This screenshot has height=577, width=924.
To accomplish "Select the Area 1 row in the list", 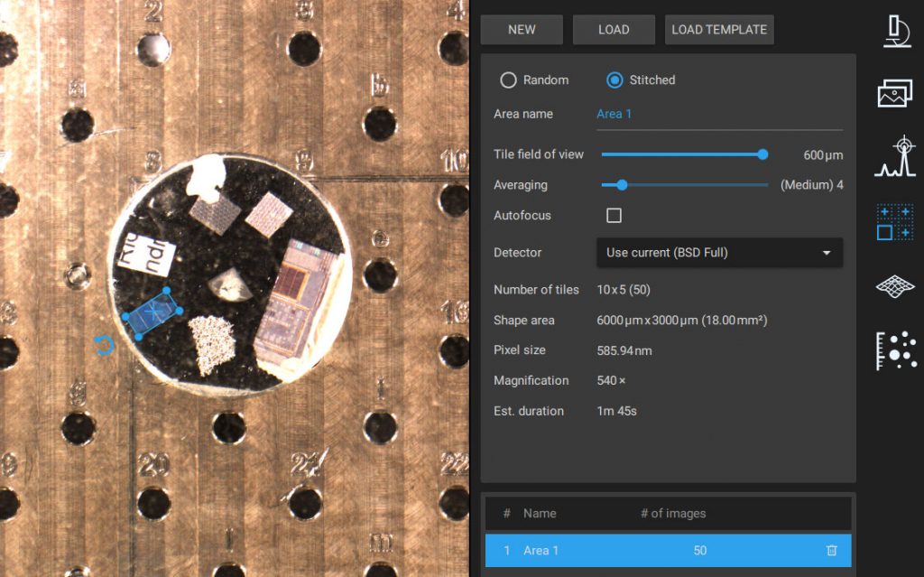I will point(632,550).
